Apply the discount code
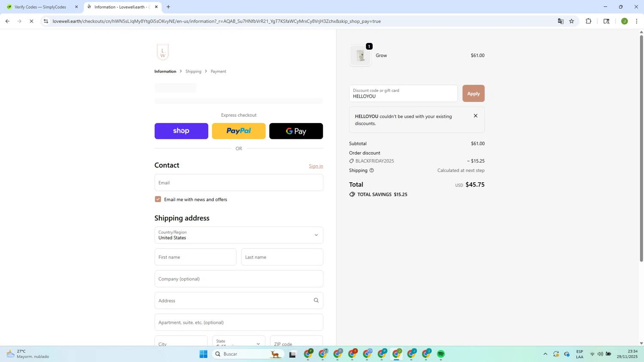Image resolution: width=644 pixels, height=362 pixels. pyautogui.click(x=474, y=94)
